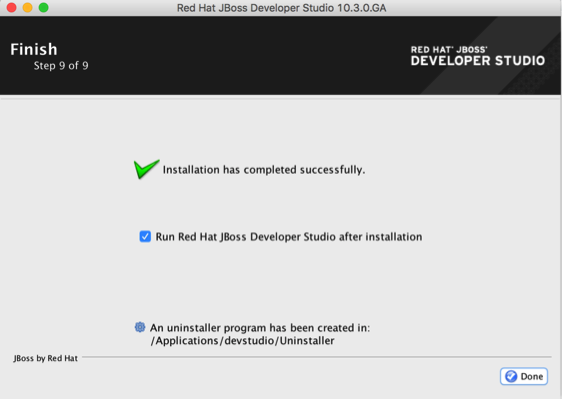Click the separator line above Done
The height and width of the screenshot is (400, 562).
316,357
